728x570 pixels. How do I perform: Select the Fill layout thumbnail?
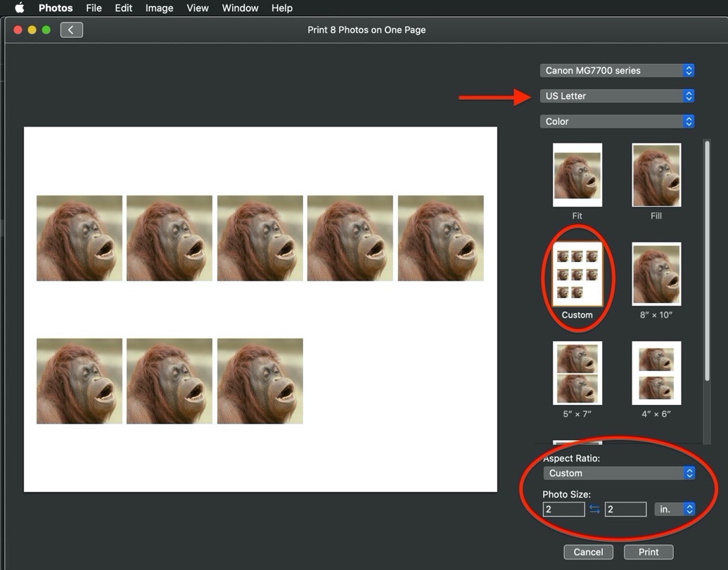pos(656,175)
